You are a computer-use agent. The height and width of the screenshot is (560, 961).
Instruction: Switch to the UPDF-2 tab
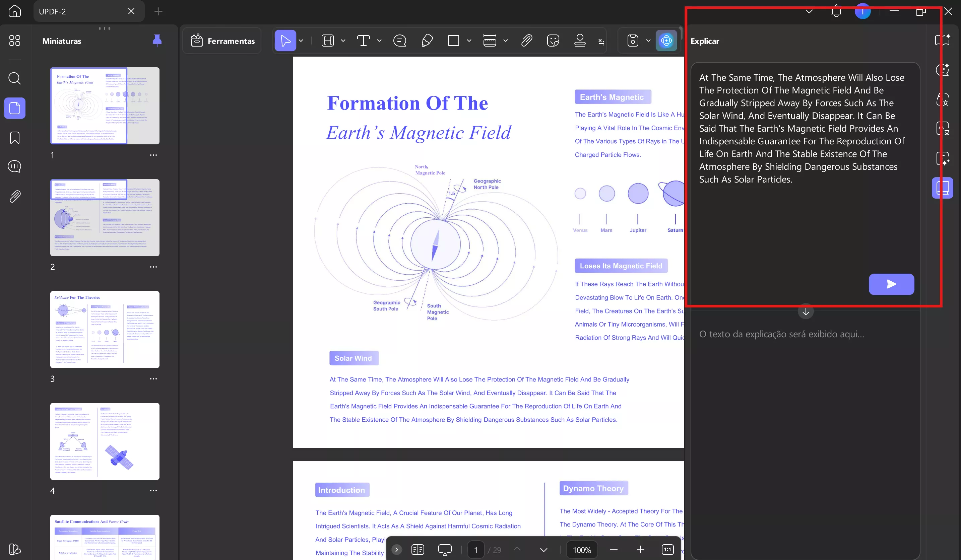pos(80,11)
